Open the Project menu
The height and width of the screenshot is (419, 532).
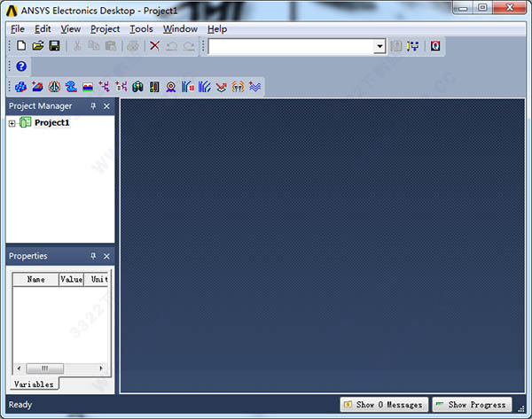tap(106, 29)
